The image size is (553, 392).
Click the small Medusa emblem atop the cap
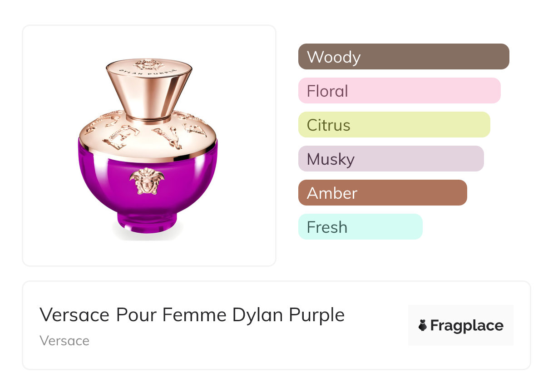149,64
